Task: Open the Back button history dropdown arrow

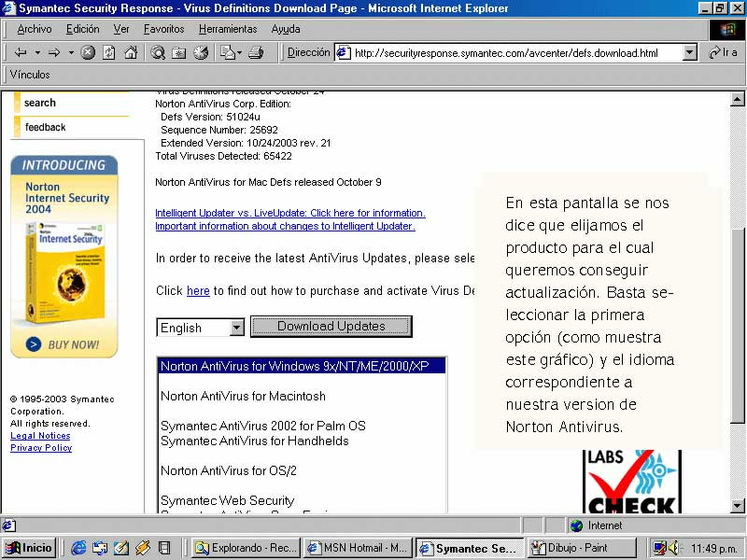Action: tap(37, 52)
